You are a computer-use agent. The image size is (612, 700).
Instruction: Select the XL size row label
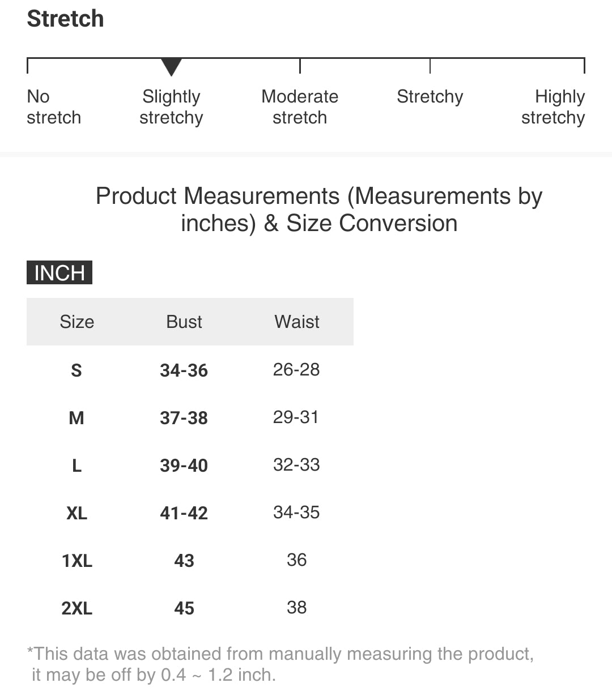tap(76, 513)
